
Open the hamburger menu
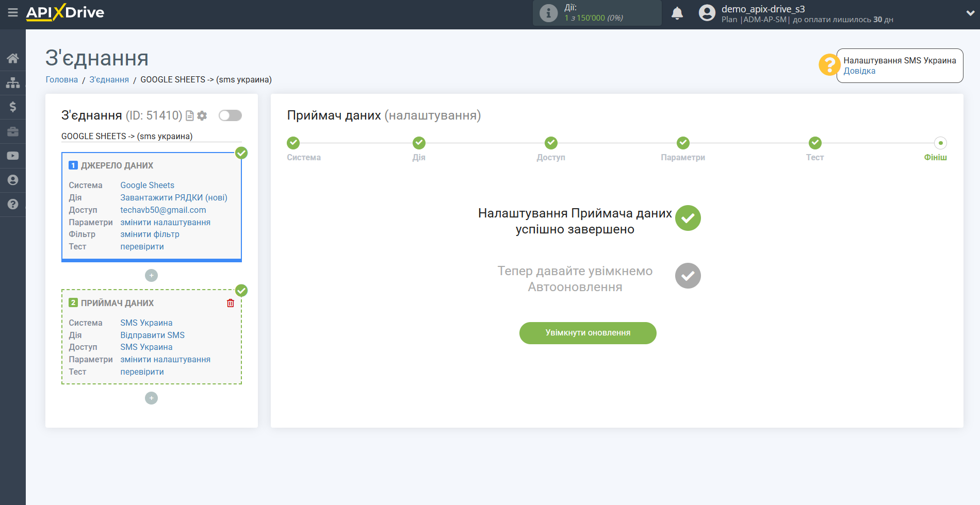pos(13,12)
